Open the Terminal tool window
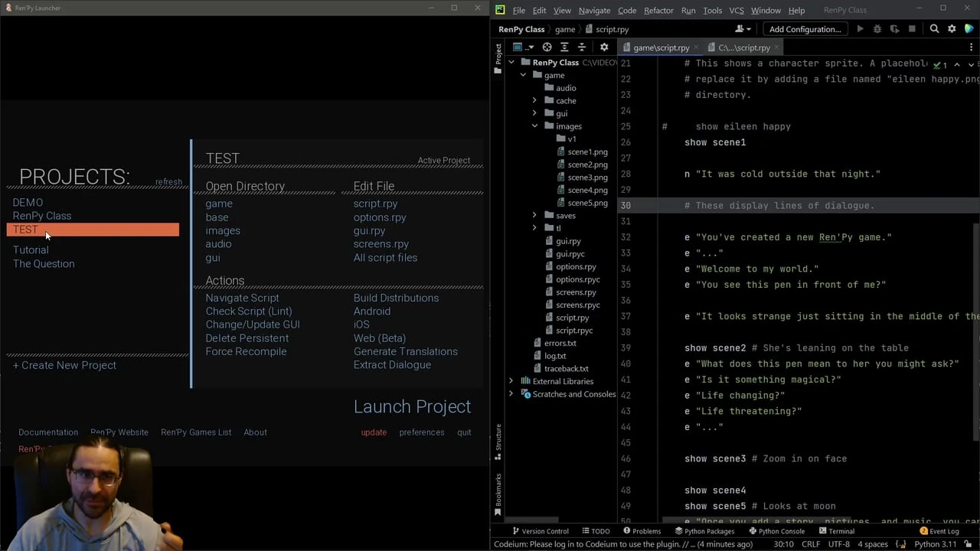Viewport: 980px width, 551px height. pos(835,531)
